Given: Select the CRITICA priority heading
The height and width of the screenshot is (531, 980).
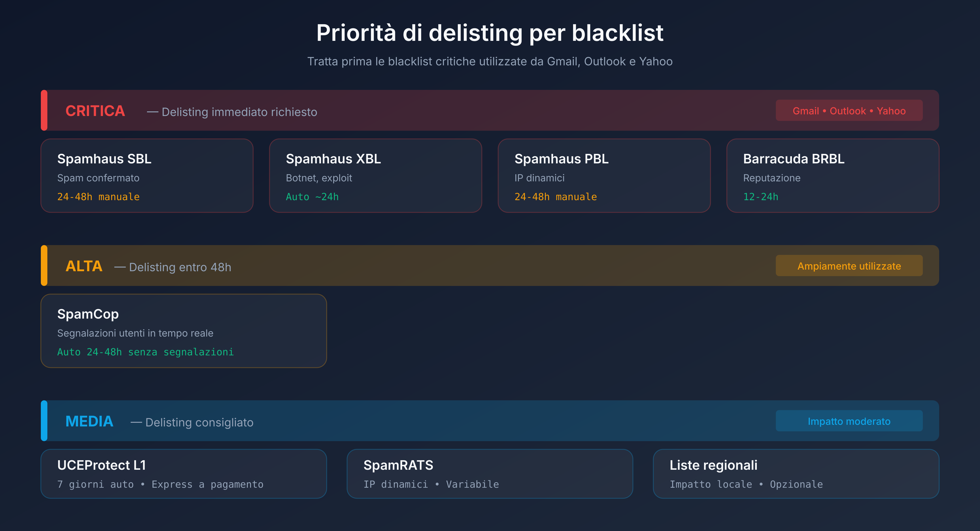Looking at the screenshot, I should [95, 111].
